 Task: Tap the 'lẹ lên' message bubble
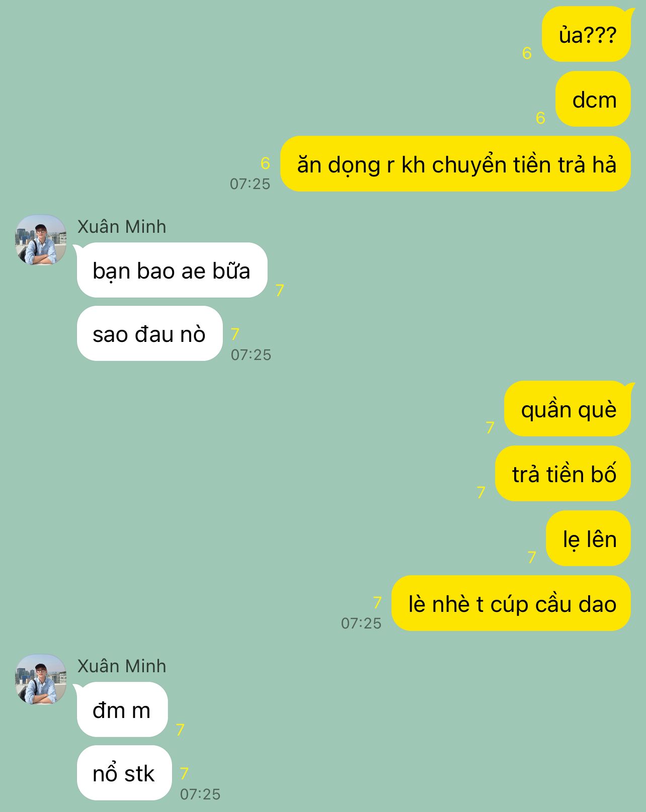[588, 538]
